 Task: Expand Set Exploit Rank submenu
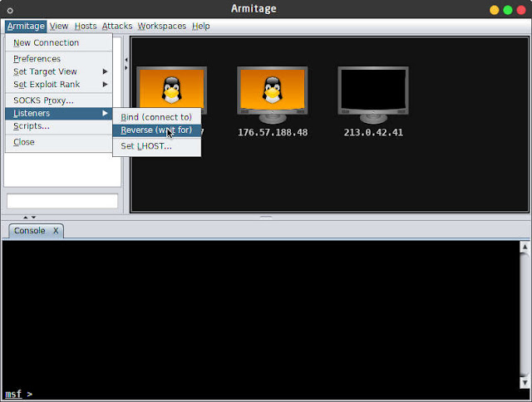[x=59, y=85]
